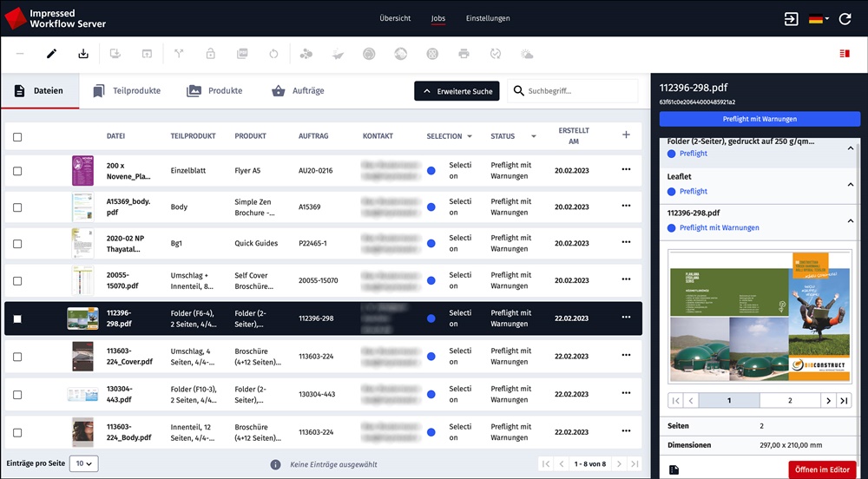Check the box for 112396-298.pdf row
This screenshot has height=479, width=868.
pyautogui.click(x=17, y=318)
